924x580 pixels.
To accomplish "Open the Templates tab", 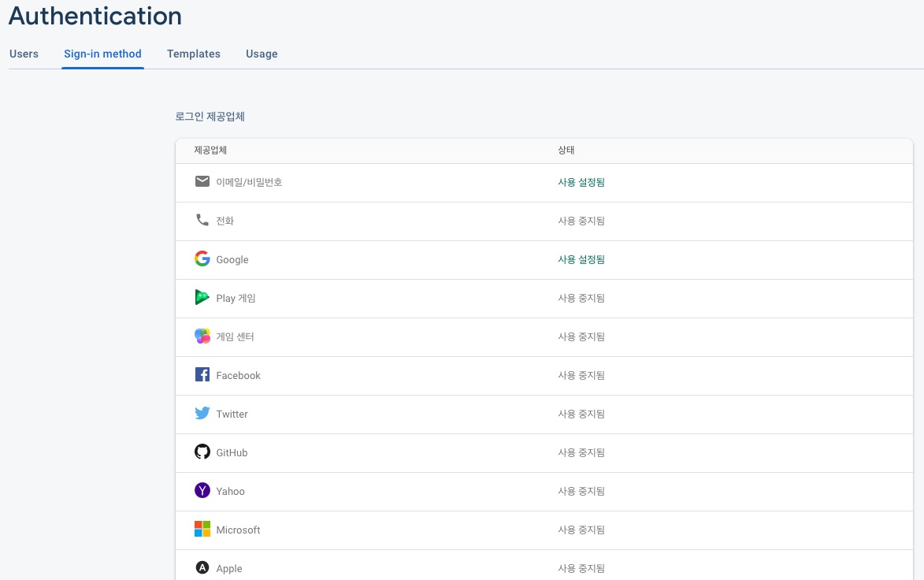I will [x=194, y=54].
